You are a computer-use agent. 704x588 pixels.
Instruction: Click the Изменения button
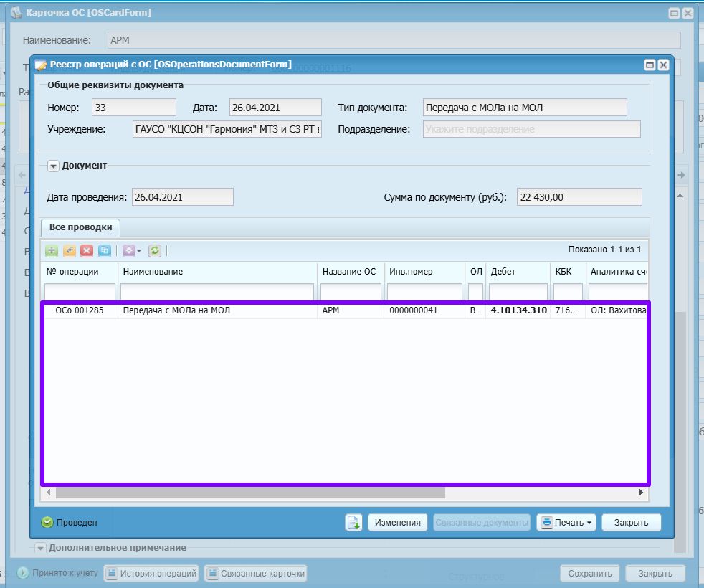(397, 523)
